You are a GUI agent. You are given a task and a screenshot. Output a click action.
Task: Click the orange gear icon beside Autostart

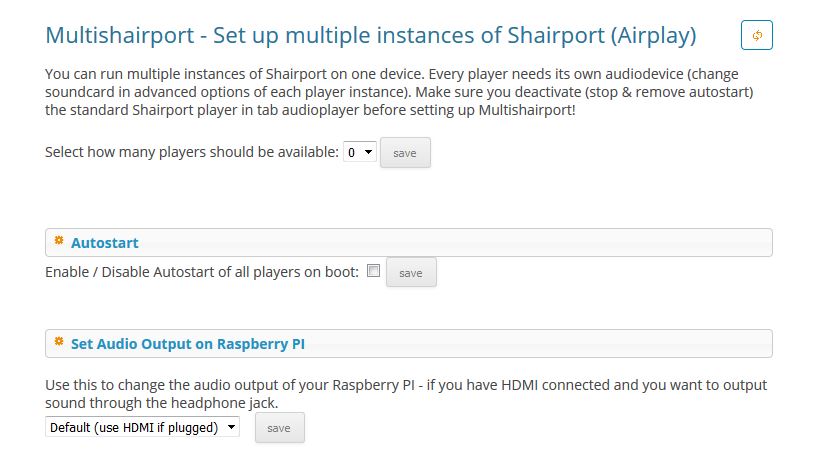click(59, 240)
